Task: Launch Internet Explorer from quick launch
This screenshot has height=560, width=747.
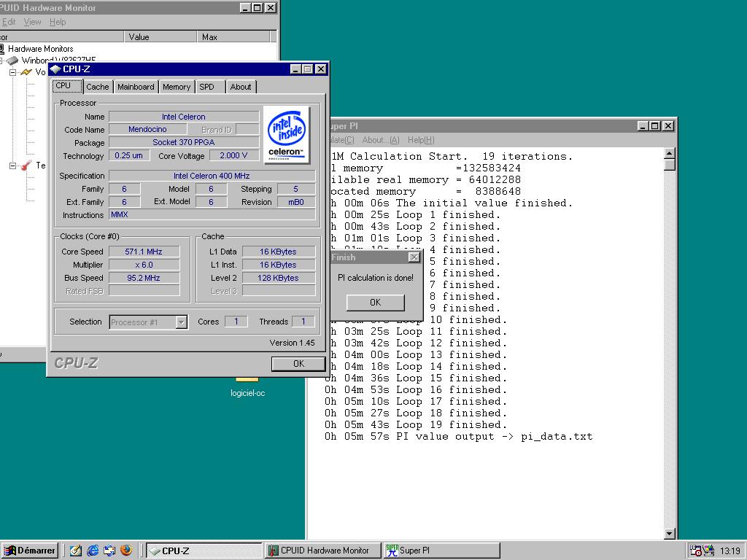Action: 93,551
